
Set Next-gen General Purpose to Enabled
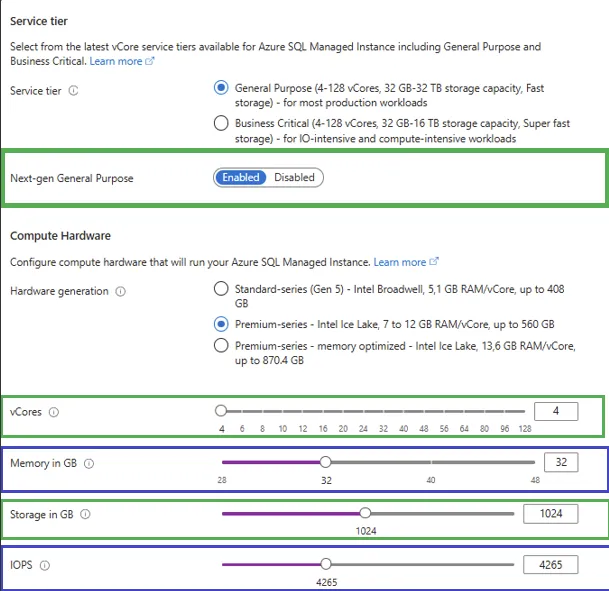[x=240, y=177]
